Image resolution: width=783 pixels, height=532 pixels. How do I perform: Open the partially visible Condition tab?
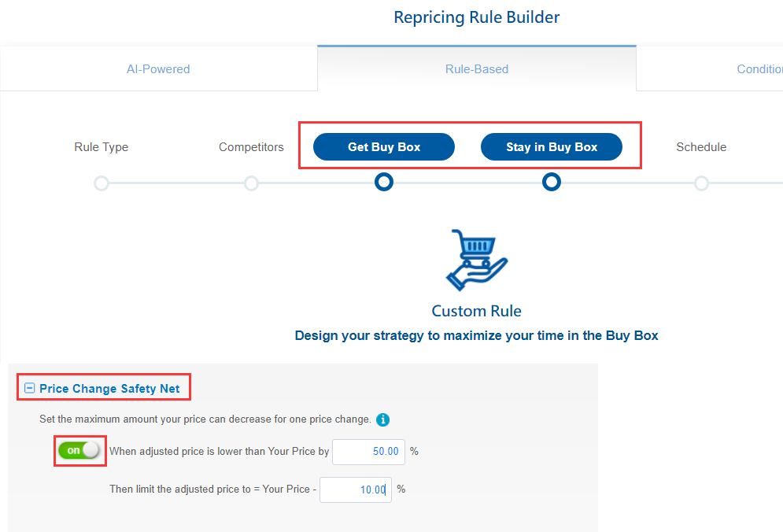tap(710, 69)
